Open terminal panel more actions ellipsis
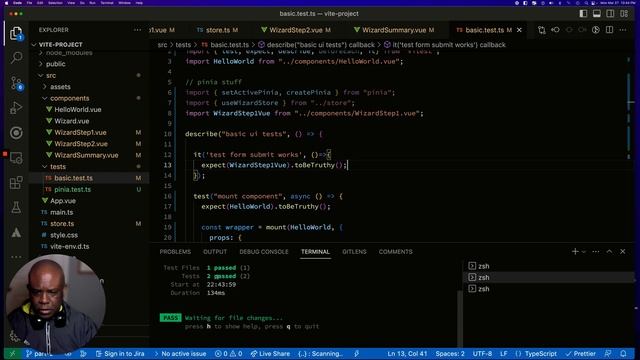The width and height of the screenshot is (640, 360). [596, 251]
